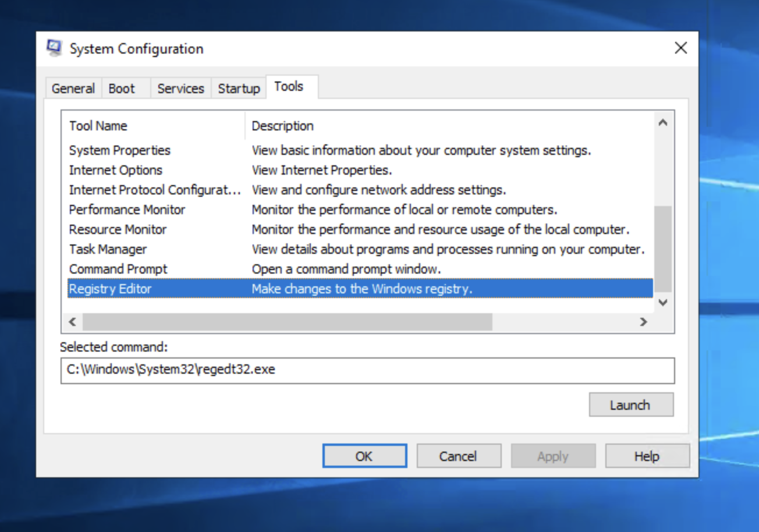Viewport: 759px width, 532px height.
Task: Open the Boot tab
Action: (122, 88)
